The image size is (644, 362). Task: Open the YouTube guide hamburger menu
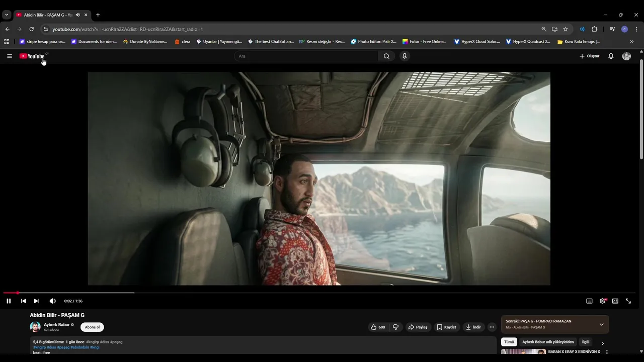[9, 56]
